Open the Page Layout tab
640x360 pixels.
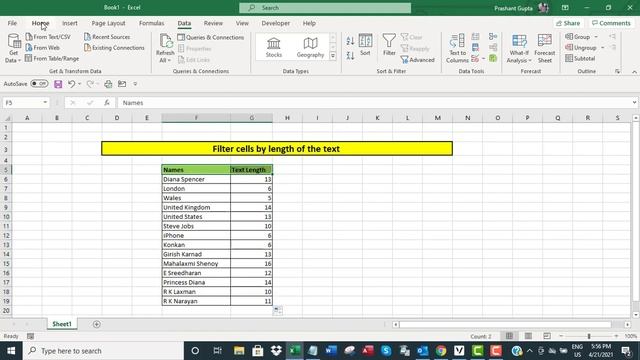tap(109, 23)
